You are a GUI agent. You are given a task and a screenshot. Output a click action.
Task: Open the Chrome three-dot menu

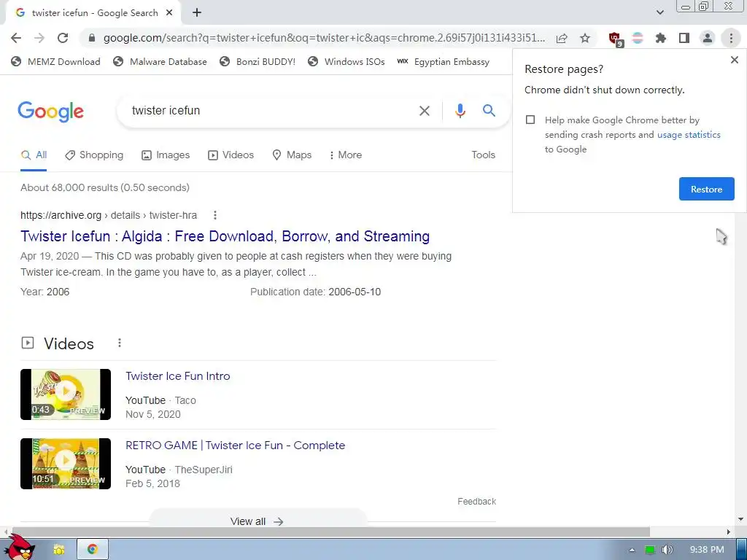[x=731, y=38]
